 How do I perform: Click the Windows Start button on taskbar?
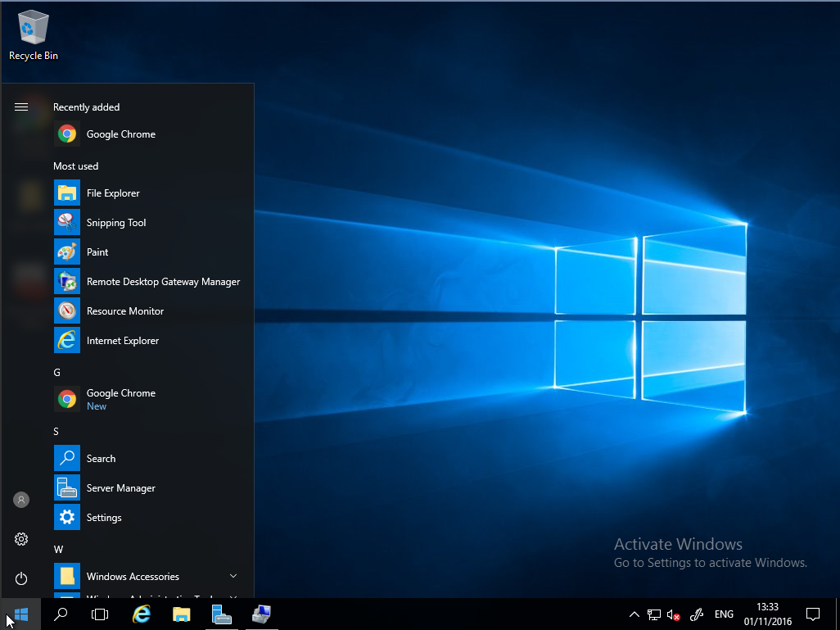point(20,614)
